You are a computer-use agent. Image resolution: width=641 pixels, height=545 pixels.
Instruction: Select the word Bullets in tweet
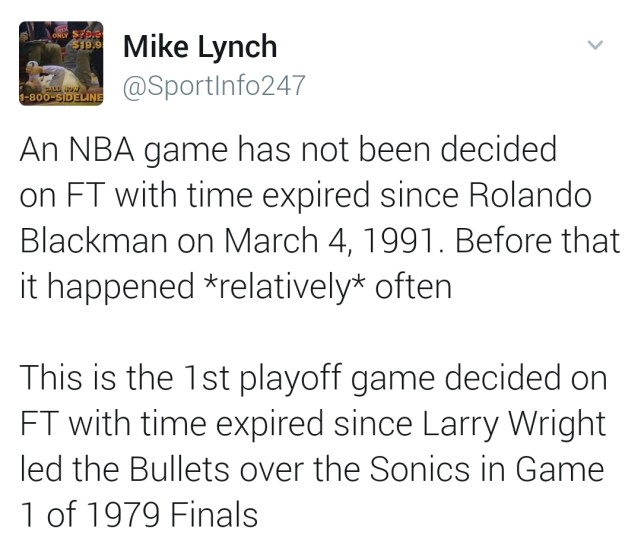179,469
